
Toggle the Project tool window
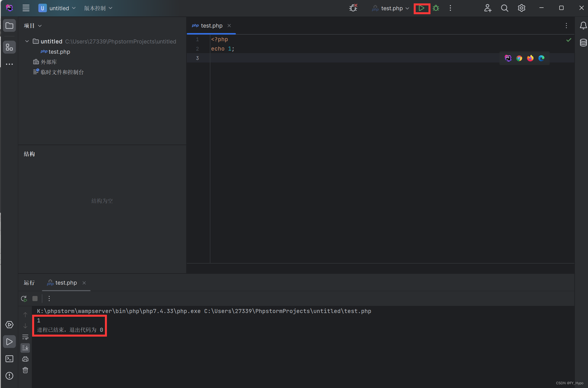click(x=9, y=26)
